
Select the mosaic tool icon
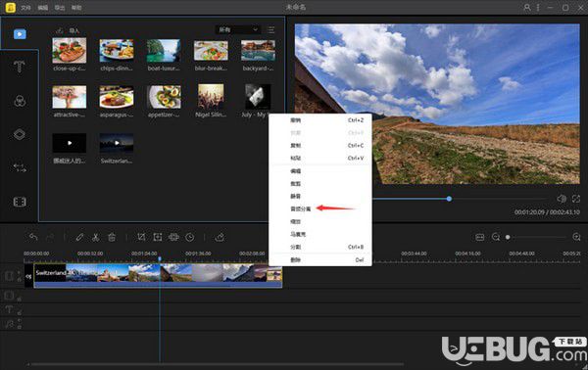tap(173, 237)
